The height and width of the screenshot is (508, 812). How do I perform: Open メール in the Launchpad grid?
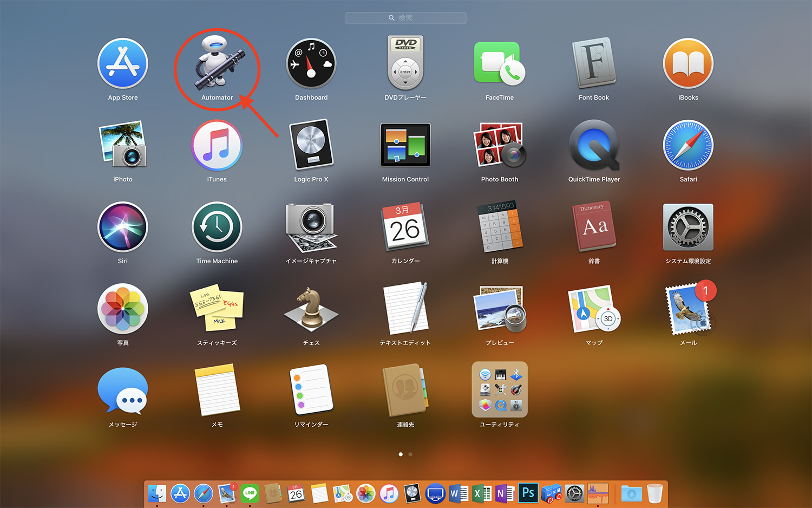tap(688, 309)
